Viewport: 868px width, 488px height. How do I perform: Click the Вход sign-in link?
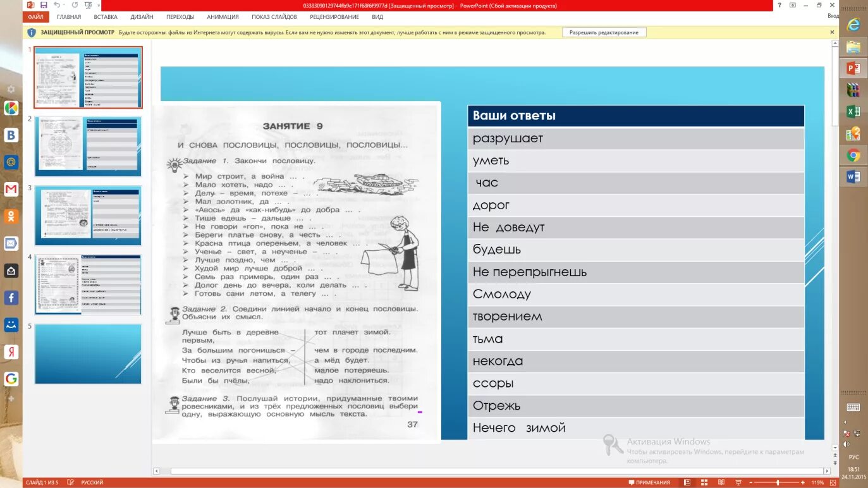[x=833, y=15]
